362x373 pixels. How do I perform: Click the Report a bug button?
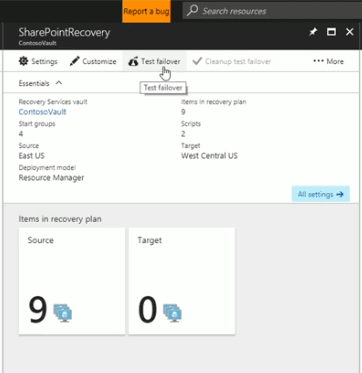[146, 11]
